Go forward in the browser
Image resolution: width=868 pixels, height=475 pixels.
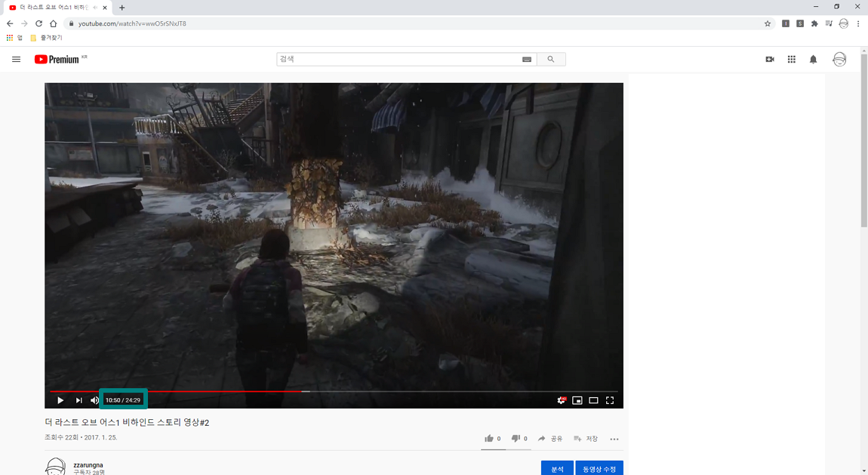24,23
